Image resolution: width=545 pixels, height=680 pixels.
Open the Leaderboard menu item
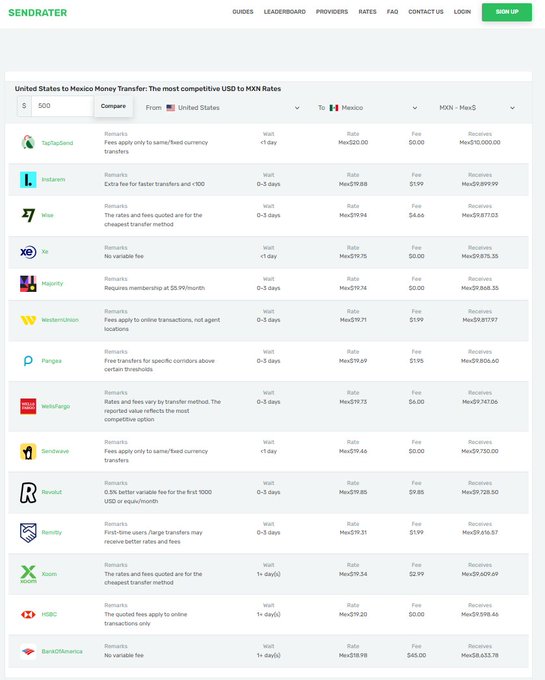click(x=284, y=12)
